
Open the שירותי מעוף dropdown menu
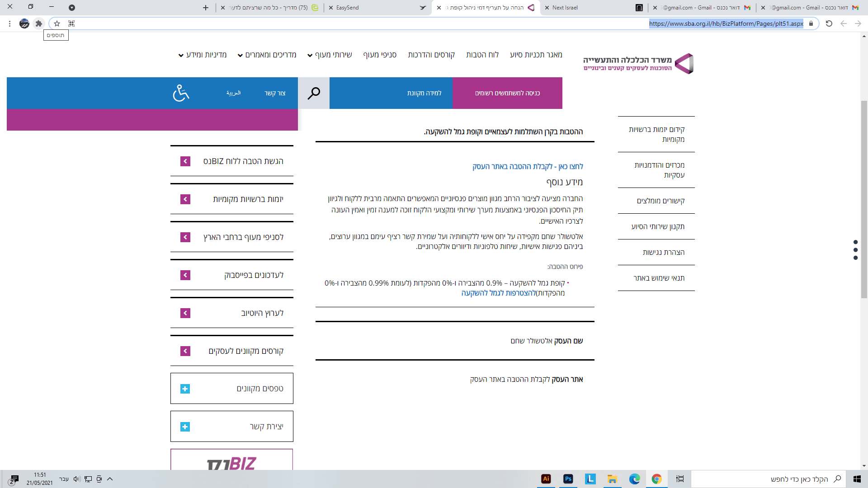330,55
